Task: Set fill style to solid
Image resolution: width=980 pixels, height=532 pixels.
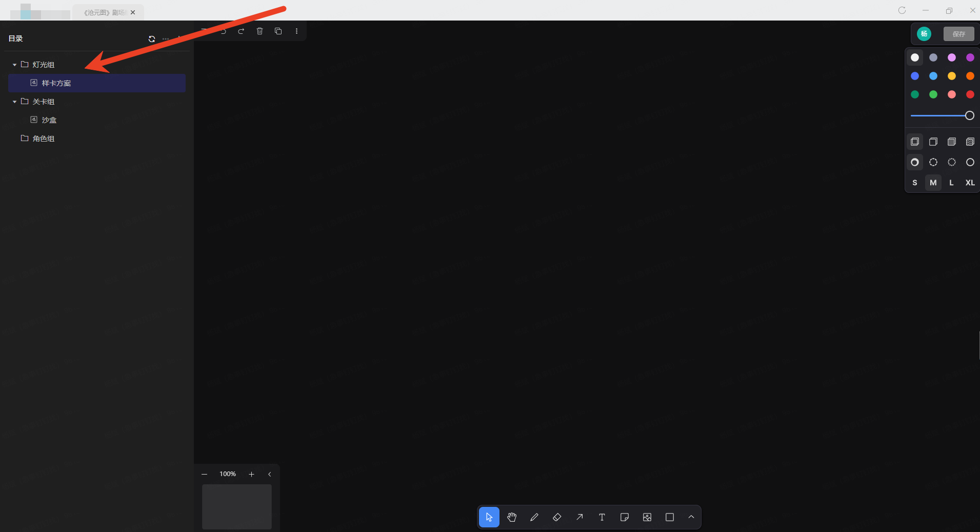Action: (x=952, y=142)
